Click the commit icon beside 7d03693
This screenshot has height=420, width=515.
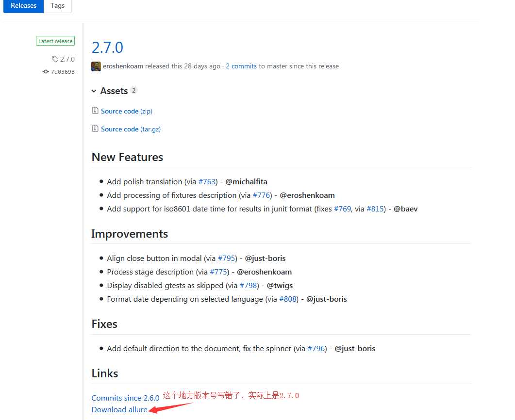(x=46, y=71)
